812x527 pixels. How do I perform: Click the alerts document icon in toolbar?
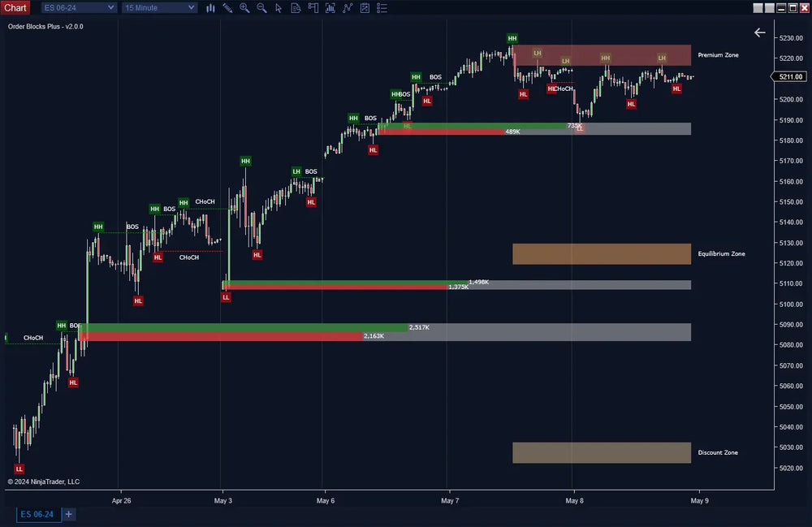coord(296,8)
